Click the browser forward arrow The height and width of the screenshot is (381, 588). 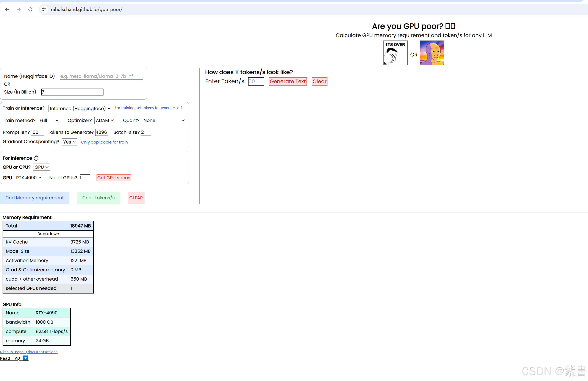tap(19, 9)
